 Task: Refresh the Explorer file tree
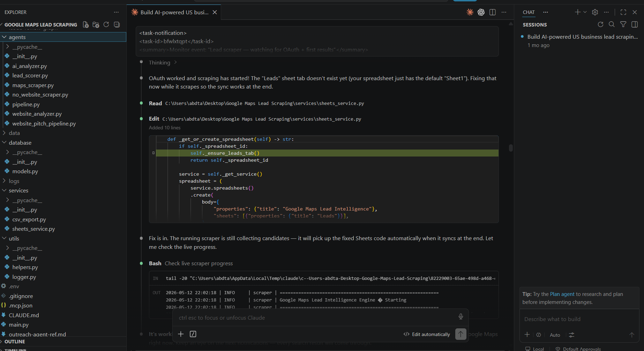click(x=106, y=24)
